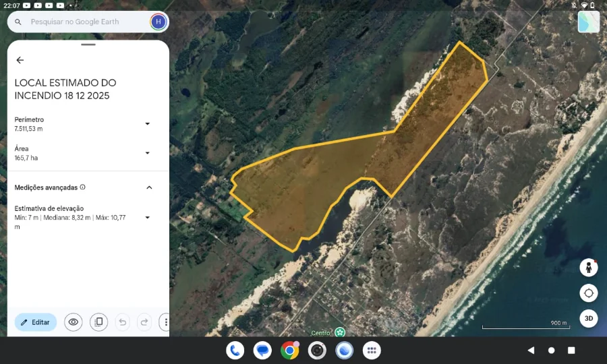Click the undo arrow
The width and height of the screenshot is (607, 364).
click(x=122, y=322)
